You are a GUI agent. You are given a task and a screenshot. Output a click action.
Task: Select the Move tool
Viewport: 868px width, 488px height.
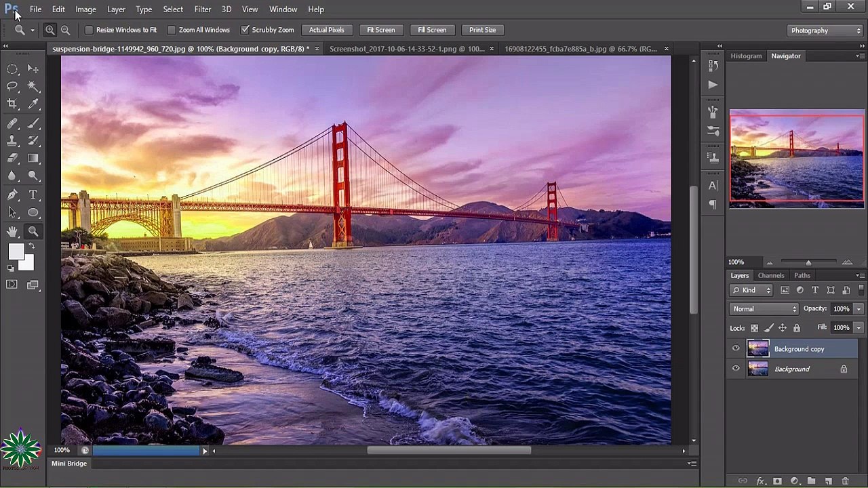(33, 69)
